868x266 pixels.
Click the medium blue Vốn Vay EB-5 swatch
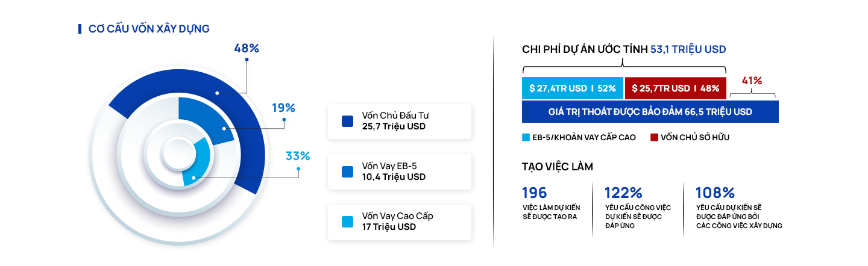(x=347, y=172)
